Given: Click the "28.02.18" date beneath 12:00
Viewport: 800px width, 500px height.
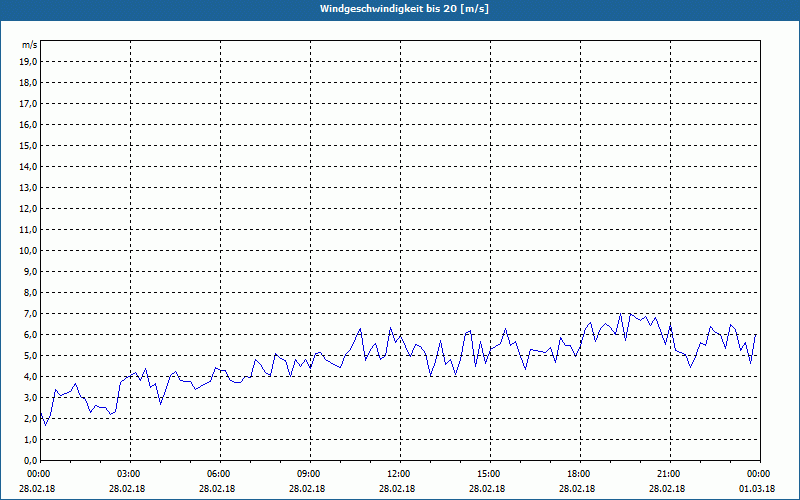Looking at the screenshot, I should point(397,489).
